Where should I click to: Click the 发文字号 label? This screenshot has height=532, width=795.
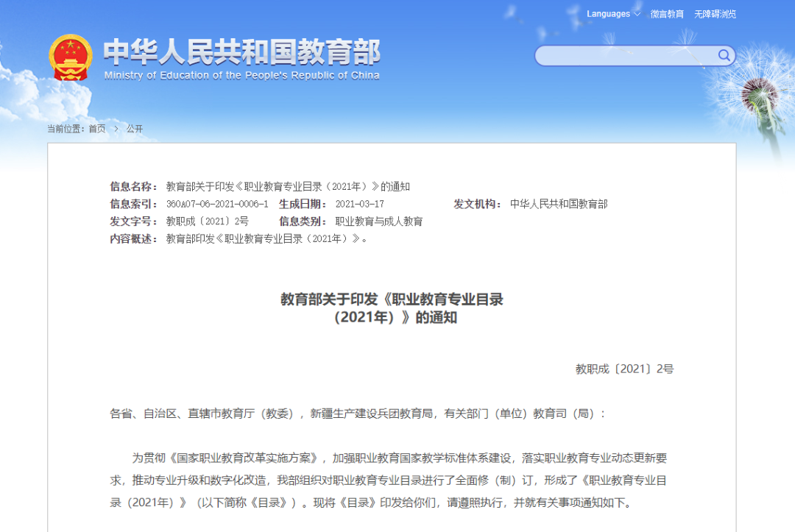pos(134,221)
